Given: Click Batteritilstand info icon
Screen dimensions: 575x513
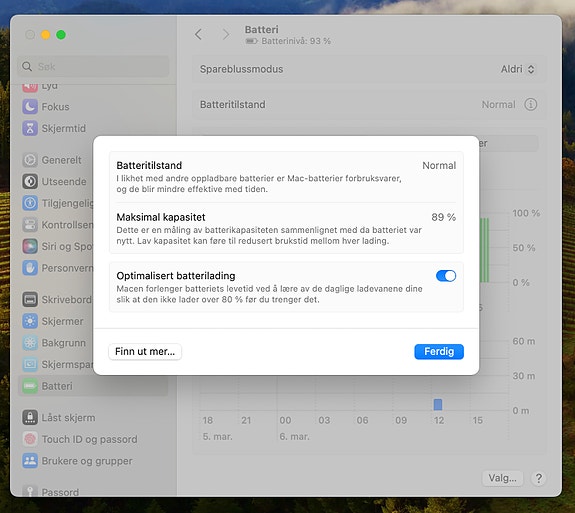Looking at the screenshot, I should (x=530, y=105).
